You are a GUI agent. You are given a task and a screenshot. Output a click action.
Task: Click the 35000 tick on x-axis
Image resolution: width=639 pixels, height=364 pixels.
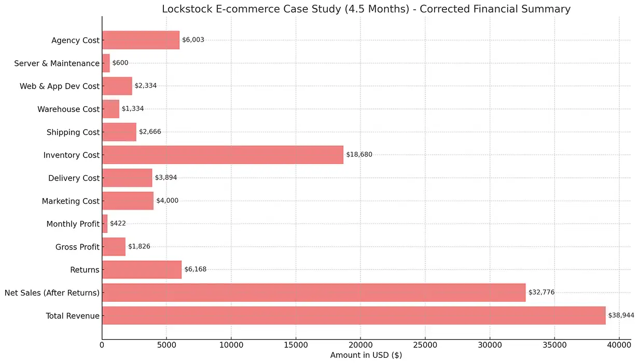pyautogui.click(x=554, y=344)
